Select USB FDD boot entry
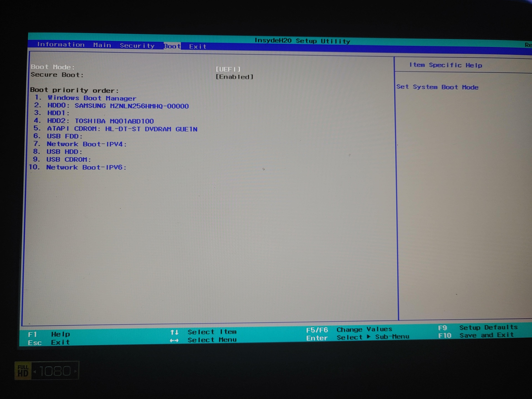The width and height of the screenshot is (532, 399). point(64,136)
